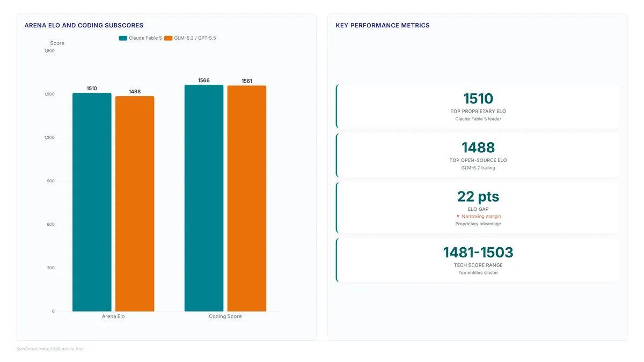Click the 'ELO GAP' card label

click(478, 209)
